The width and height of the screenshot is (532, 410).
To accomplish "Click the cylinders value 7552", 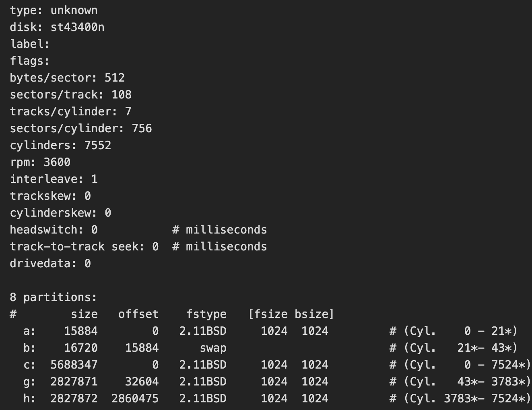I will pos(98,146).
